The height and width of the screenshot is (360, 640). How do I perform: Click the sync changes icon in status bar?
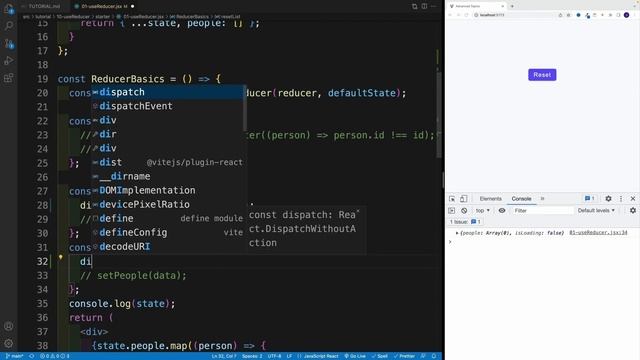coord(31,356)
